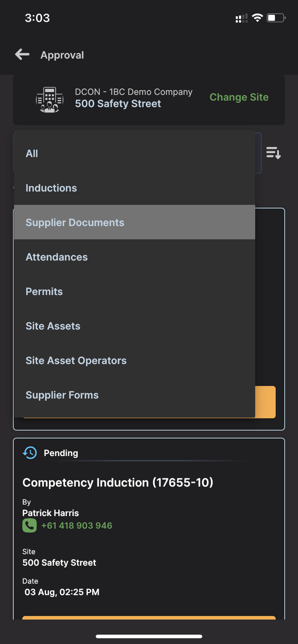Tap the back arrow icon
This screenshot has width=298, height=644.
(x=22, y=55)
